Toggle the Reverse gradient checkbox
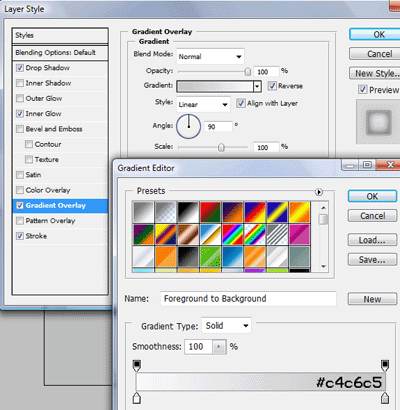This screenshot has height=410, width=400. 272,86
